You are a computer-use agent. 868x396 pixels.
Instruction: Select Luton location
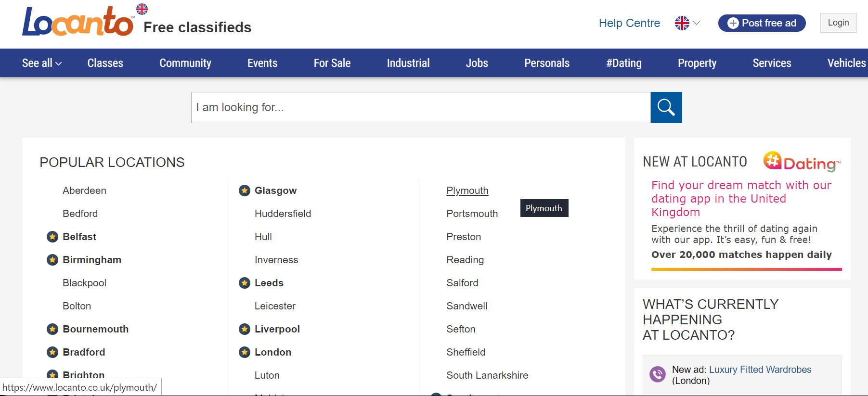(267, 375)
